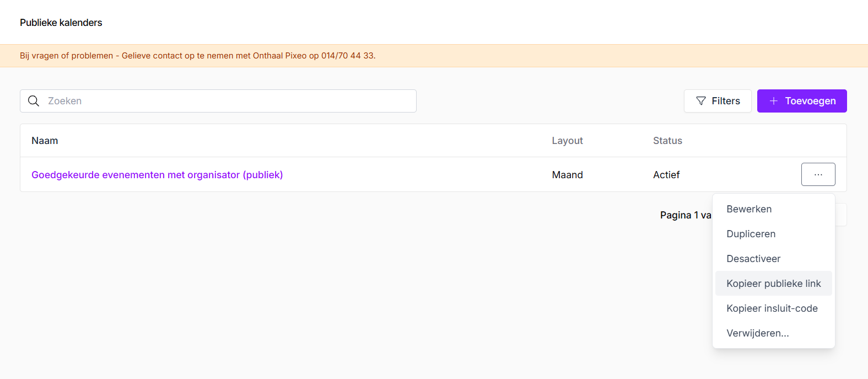Click the Maand layout cell
868x379 pixels.
pyautogui.click(x=567, y=175)
